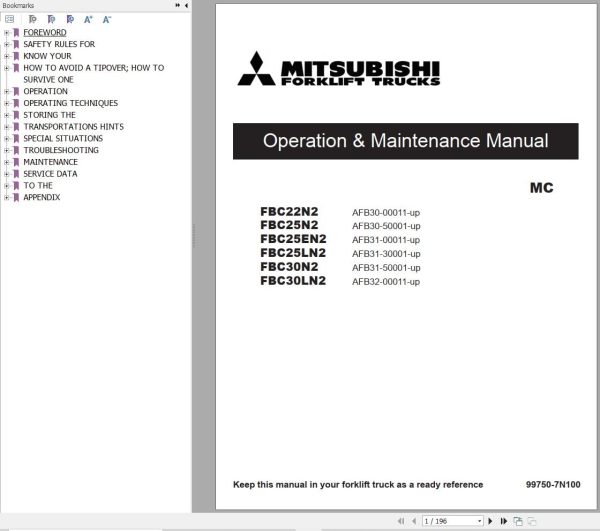Click the panel splitter grip handle
The height and width of the screenshot is (531, 600).
click(x=194, y=236)
